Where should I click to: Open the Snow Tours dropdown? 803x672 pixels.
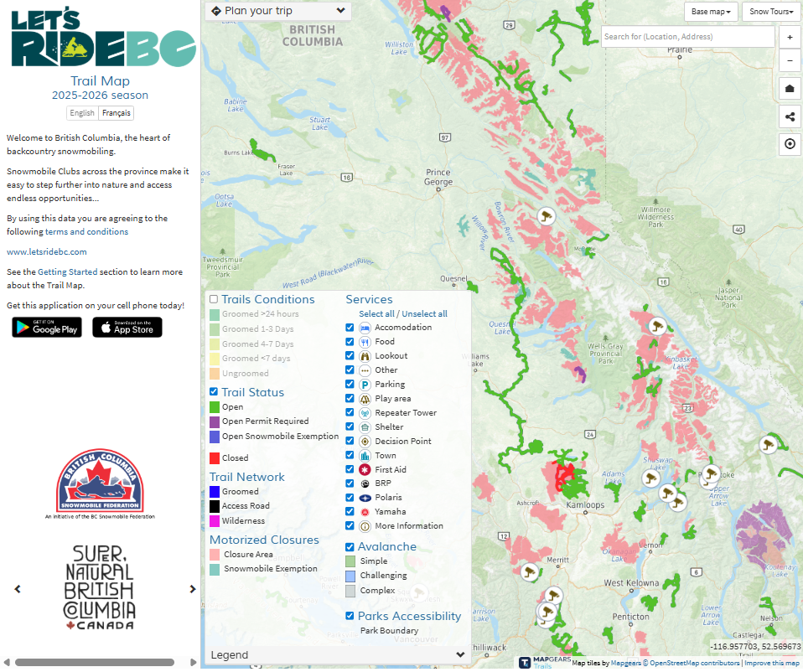coord(771,12)
